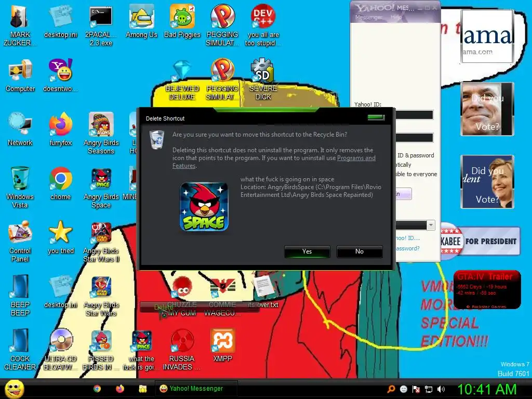Select the Network desktop icon
This screenshot has width=532, height=399.
[20, 129]
